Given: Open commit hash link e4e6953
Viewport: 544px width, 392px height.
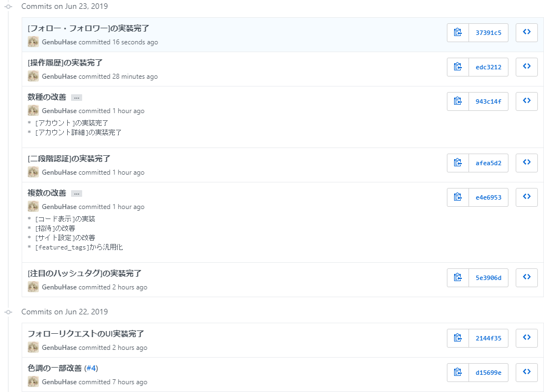Looking at the screenshot, I should [x=488, y=197].
